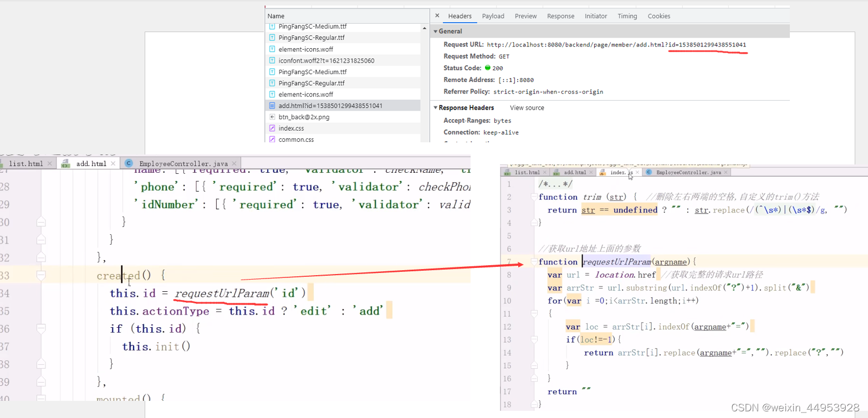Collapse the trim function fold at line 2
The image size is (868, 418).
pos(534,197)
